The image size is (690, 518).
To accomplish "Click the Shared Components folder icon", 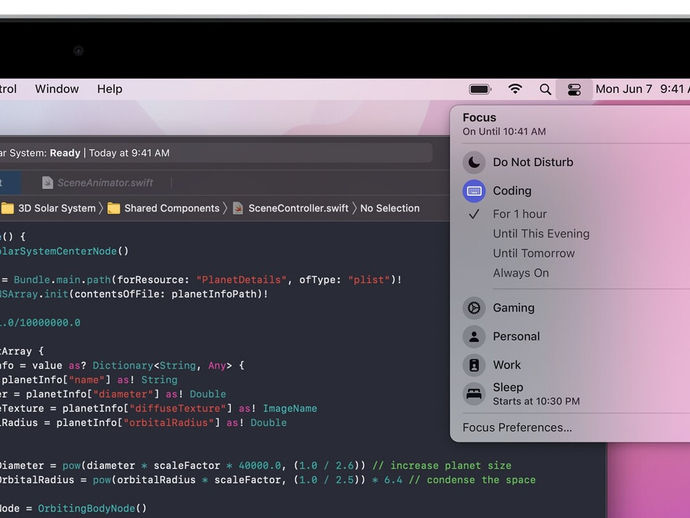I will coord(114,208).
